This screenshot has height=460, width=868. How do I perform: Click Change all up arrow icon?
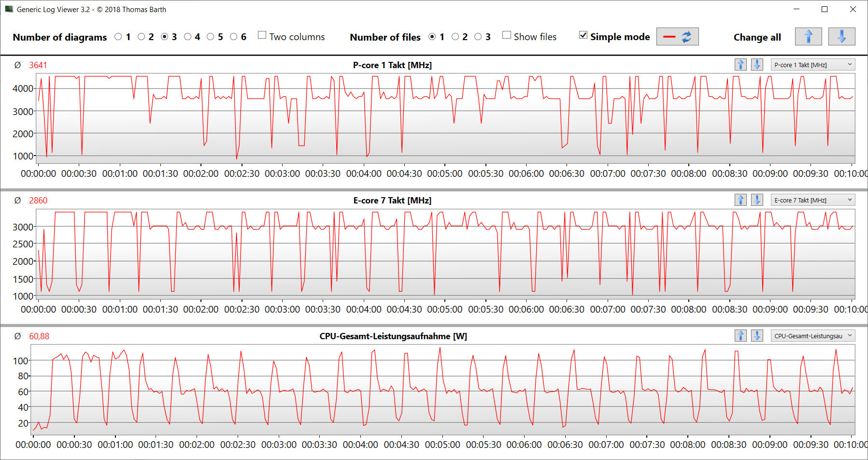(808, 37)
